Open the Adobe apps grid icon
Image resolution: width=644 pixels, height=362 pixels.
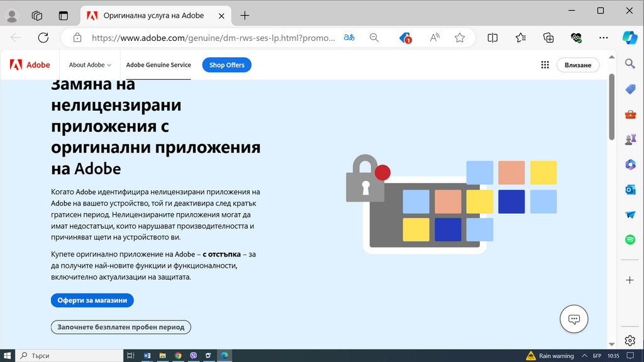(x=545, y=65)
